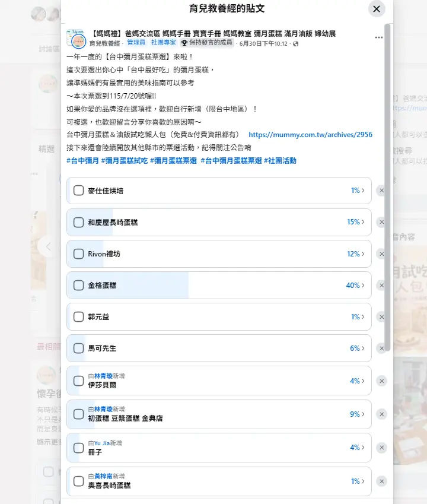The width and height of the screenshot is (427, 504).
Task: Check the 馬可先生 checkbox
Action: click(79, 348)
